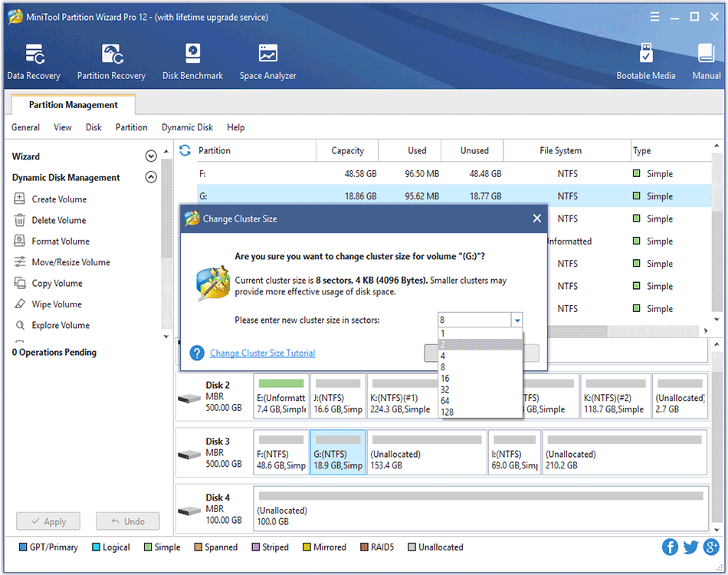Screen dimensions: 728x575
Task: Switch to Partition Management tab
Action: 74,105
